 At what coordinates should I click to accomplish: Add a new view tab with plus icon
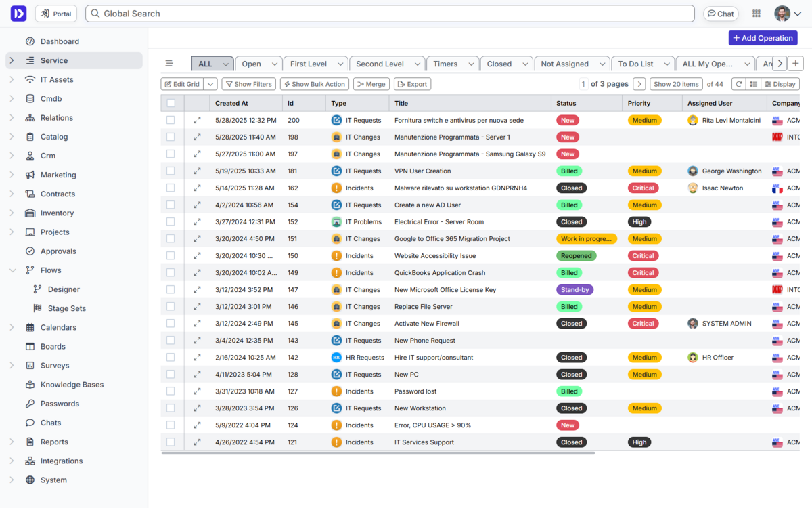tap(796, 64)
